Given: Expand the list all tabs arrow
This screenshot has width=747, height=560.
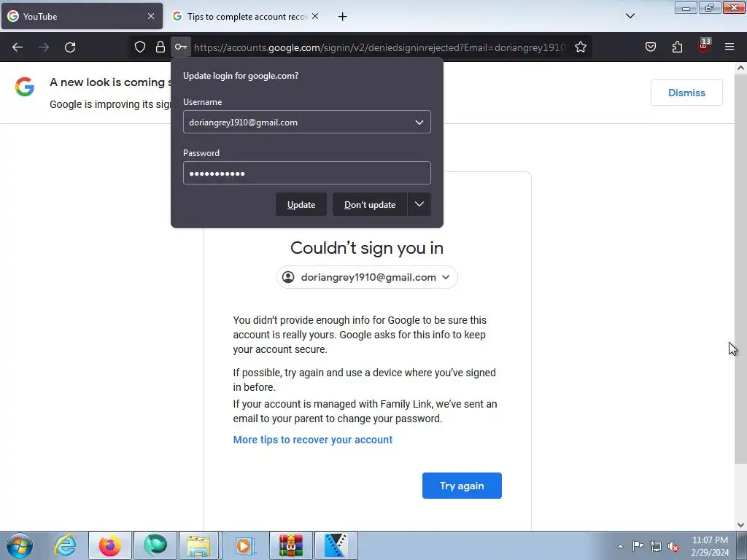Looking at the screenshot, I should click(x=630, y=16).
